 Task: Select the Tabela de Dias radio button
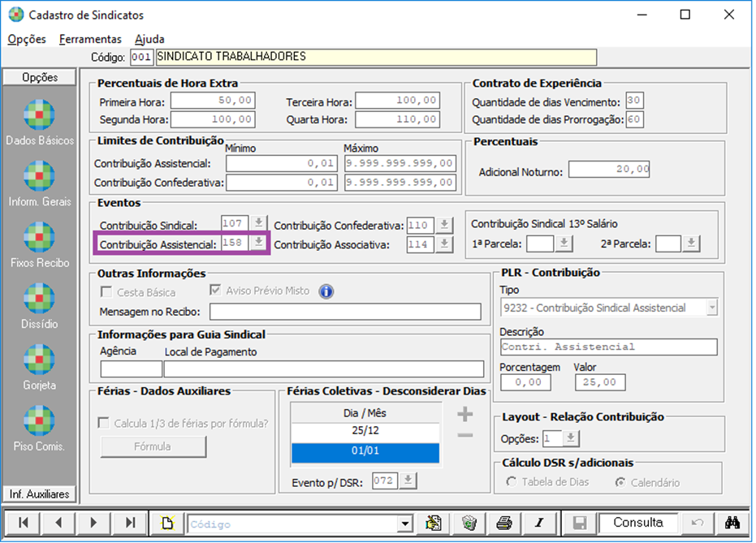[x=512, y=482]
